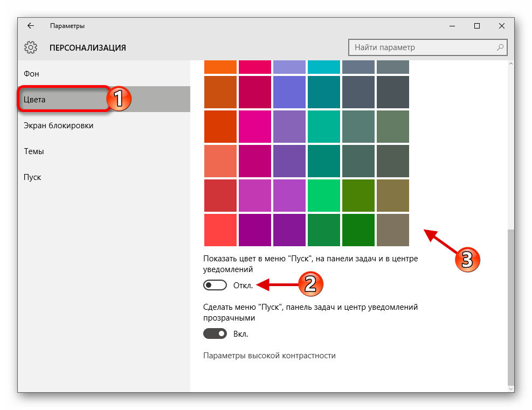Switch to the Темы section
Screen dimensions: 532x410
[33, 151]
